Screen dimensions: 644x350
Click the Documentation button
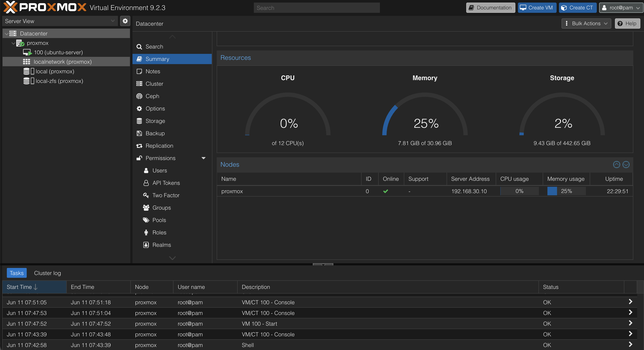coord(491,7)
